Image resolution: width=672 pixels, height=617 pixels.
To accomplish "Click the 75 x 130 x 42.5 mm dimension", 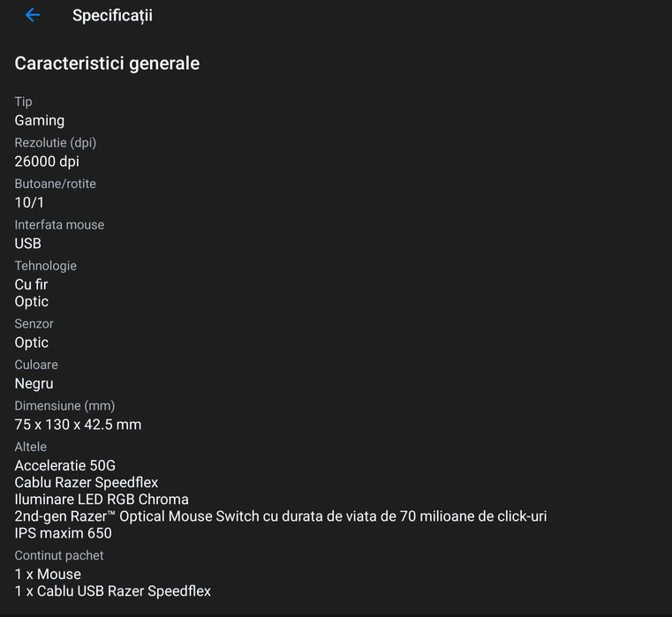I will (78, 425).
